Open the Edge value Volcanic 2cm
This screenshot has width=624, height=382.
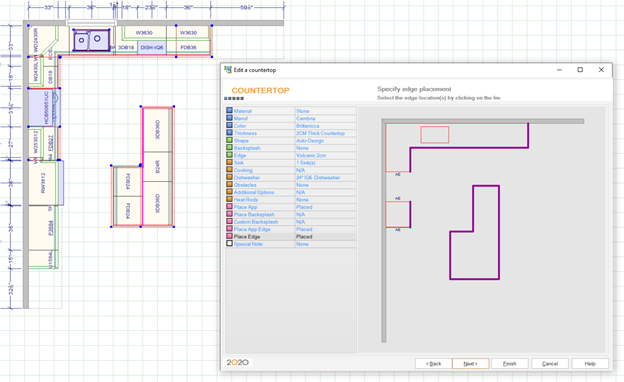311,155
